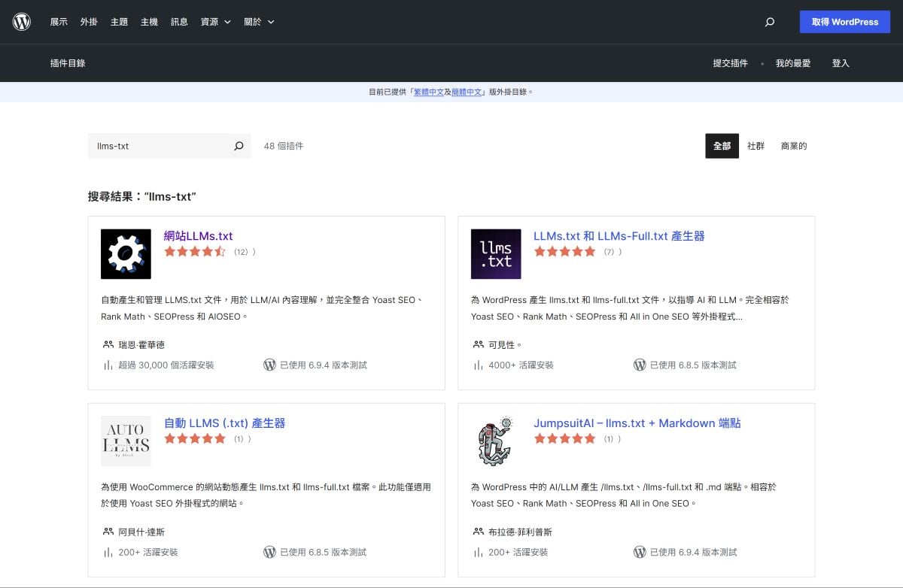Open 訊息 in top navigation
Screen dimensions: 903x588
pyautogui.click(x=179, y=22)
